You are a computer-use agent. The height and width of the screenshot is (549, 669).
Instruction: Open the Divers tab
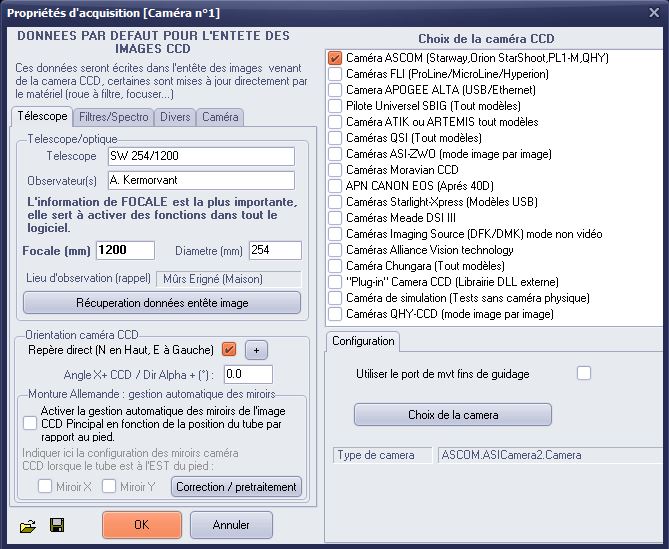tap(175, 117)
